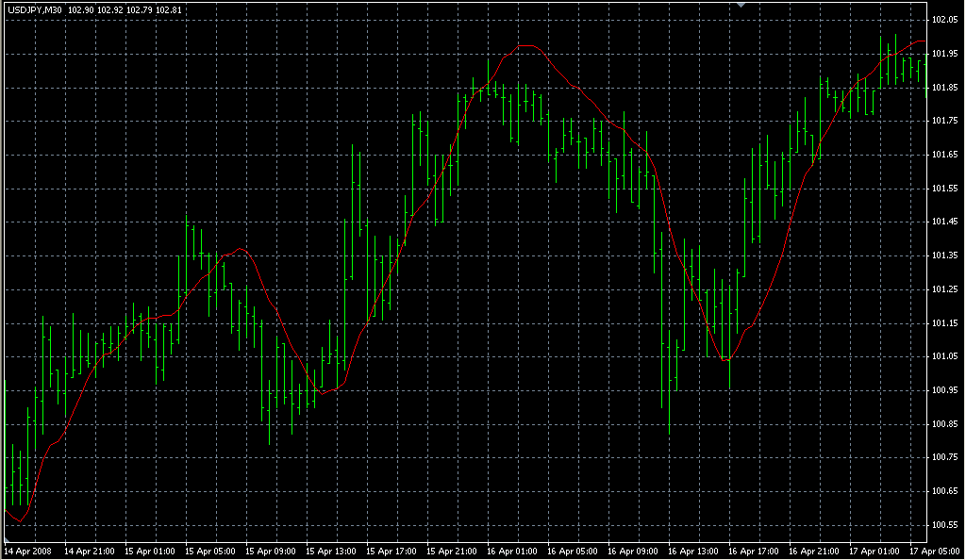Click the red line's lowest point at bottom left
The width and height of the screenshot is (966, 560).
pyautogui.click(x=20, y=520)
